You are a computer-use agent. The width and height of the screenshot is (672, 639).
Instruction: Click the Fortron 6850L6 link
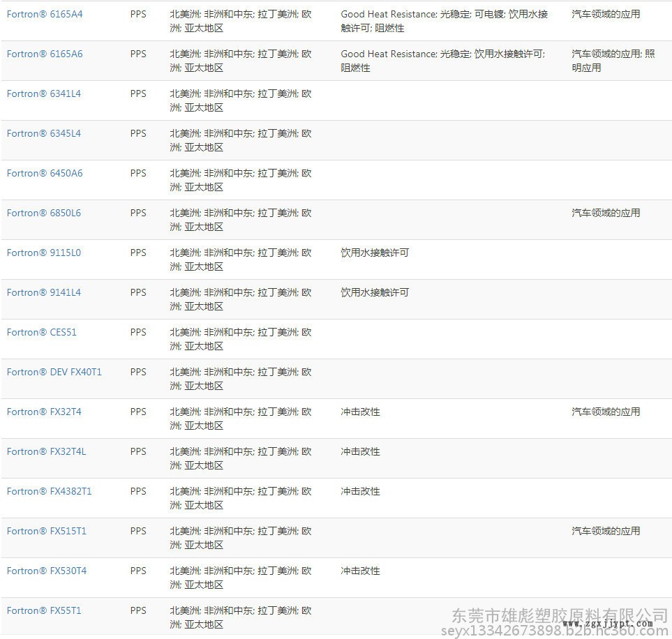pyautogui.click(x=44, y=213)
